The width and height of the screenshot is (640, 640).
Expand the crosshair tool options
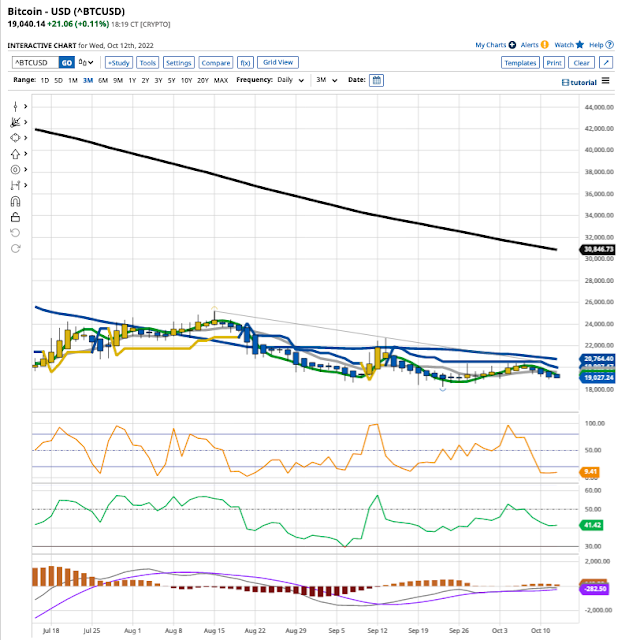26,107
